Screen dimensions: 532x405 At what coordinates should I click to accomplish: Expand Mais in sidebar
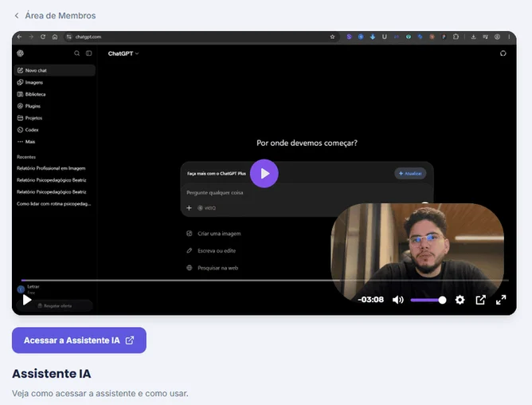click(55, 142)
